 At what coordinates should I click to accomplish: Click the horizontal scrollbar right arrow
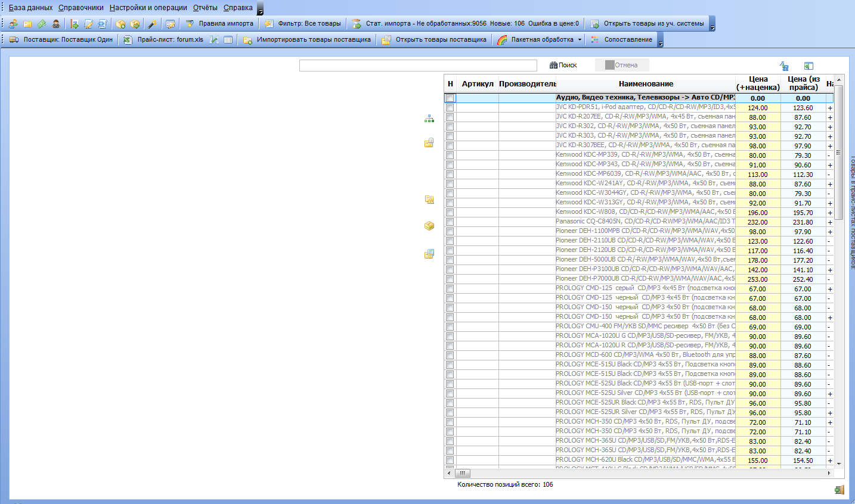pyautogui.click(x=829, y=474)
